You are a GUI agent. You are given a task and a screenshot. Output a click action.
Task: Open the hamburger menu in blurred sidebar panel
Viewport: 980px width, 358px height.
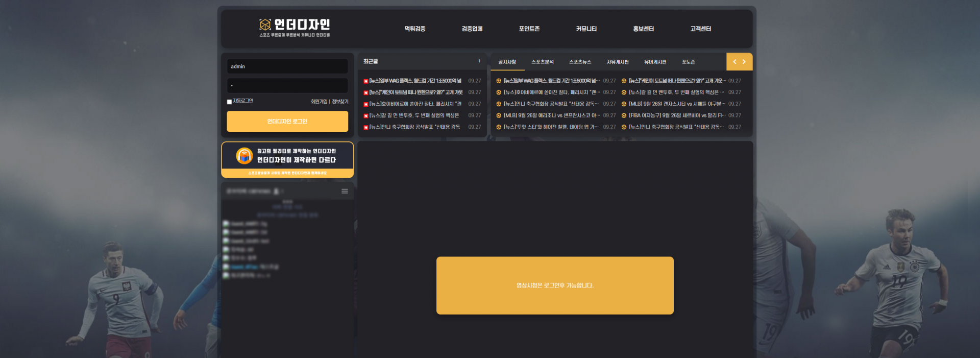coord(345,191)
